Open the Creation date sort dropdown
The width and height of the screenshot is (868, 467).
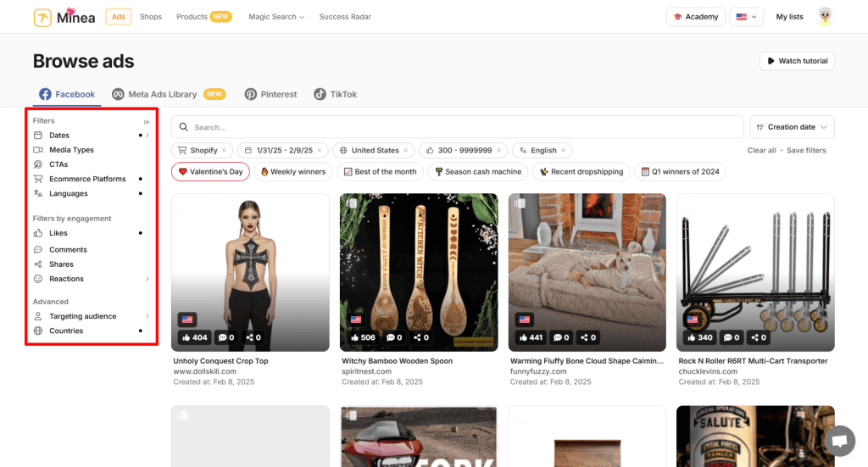tap(792, 127)
